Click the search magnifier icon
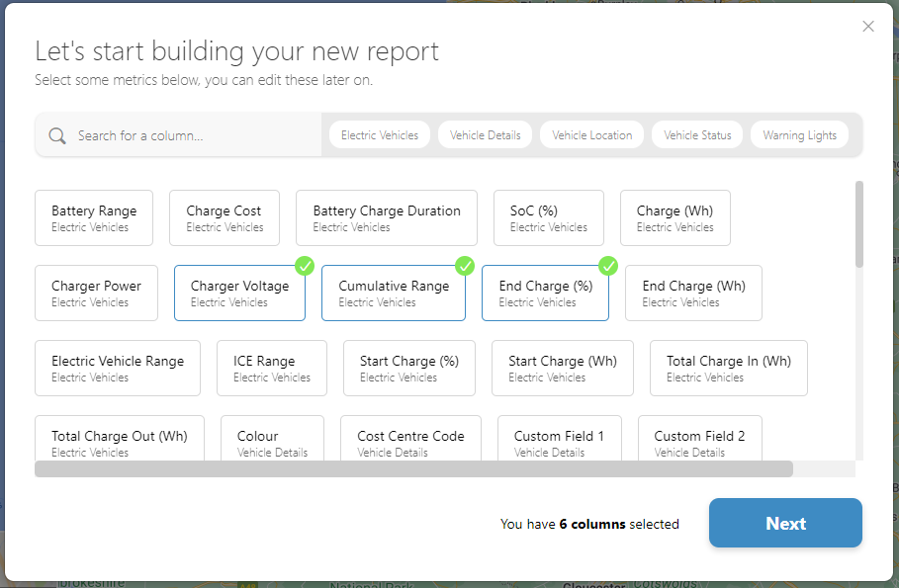The image size is (899, 588). 57,135
